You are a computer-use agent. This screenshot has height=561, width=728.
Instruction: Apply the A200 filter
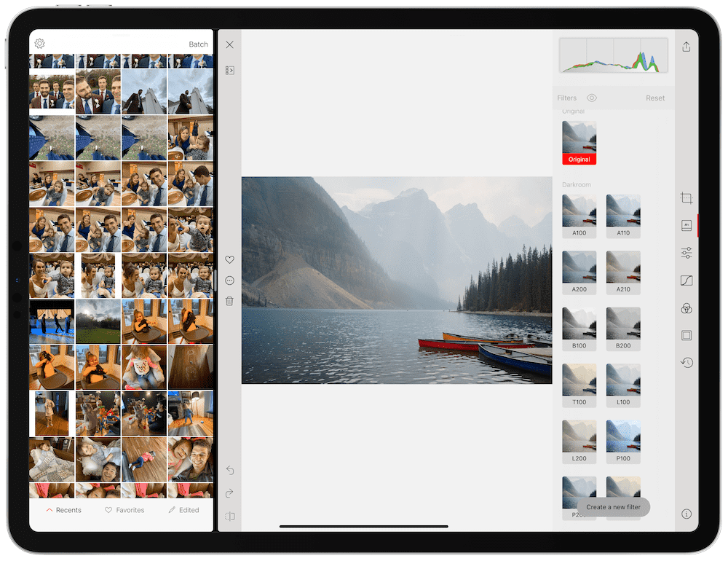tap(579, 272)
